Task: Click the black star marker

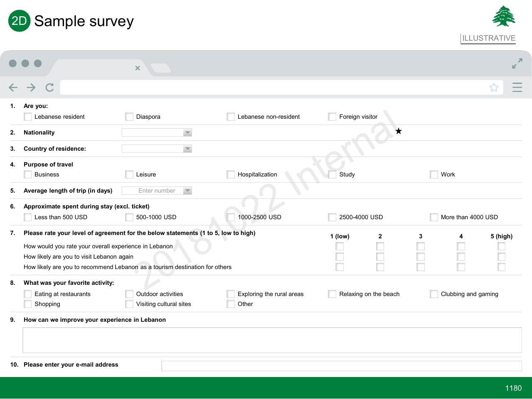Action: (399, 131)
